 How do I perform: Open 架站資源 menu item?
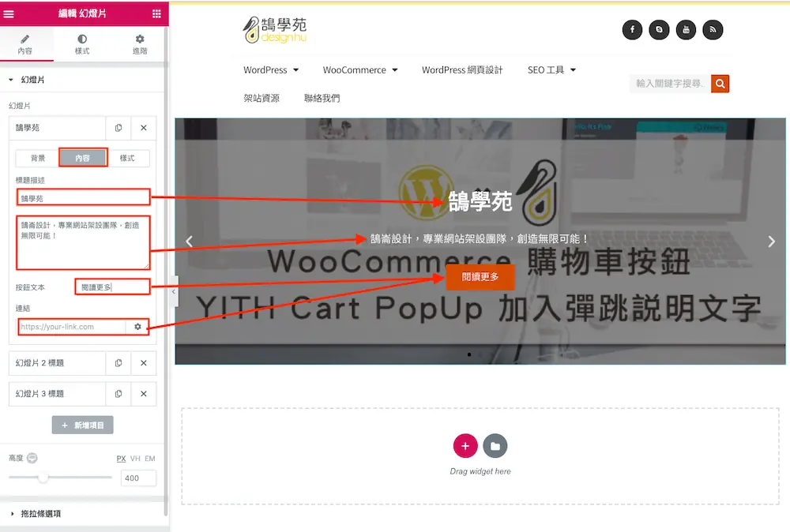(x=261, y=98)
